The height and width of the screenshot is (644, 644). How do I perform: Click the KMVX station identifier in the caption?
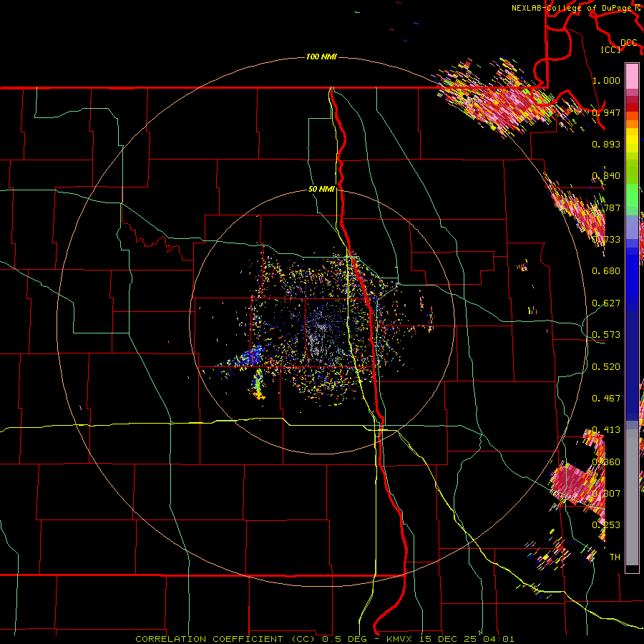coord(400,639)
